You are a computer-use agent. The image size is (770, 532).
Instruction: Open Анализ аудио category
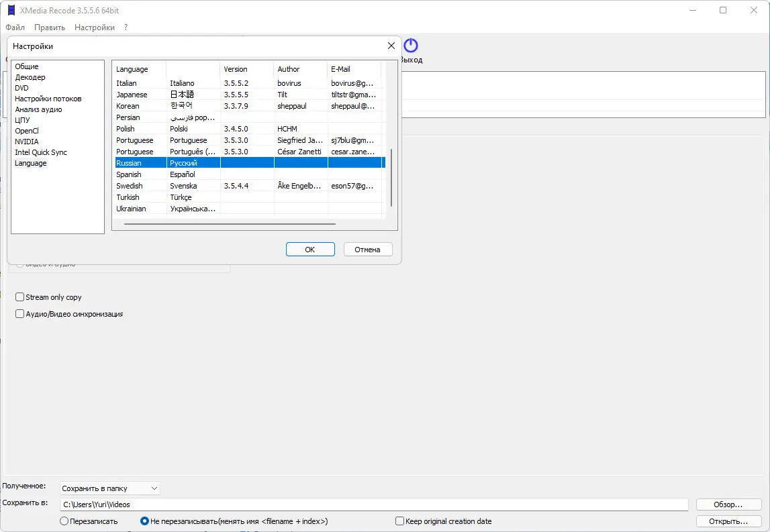pyautogui.click(x=38, y=109)
